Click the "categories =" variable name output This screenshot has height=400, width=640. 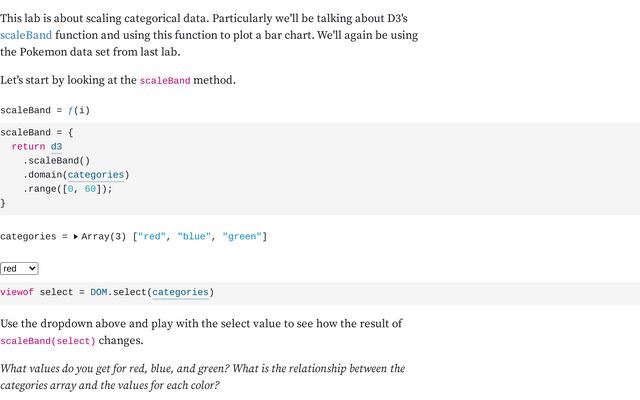(x=33, y=237)
